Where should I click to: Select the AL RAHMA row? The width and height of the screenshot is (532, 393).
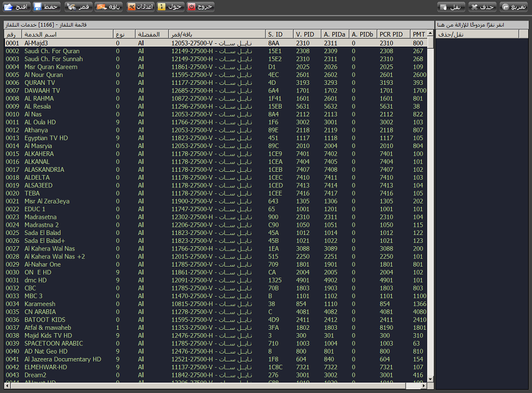216,99
